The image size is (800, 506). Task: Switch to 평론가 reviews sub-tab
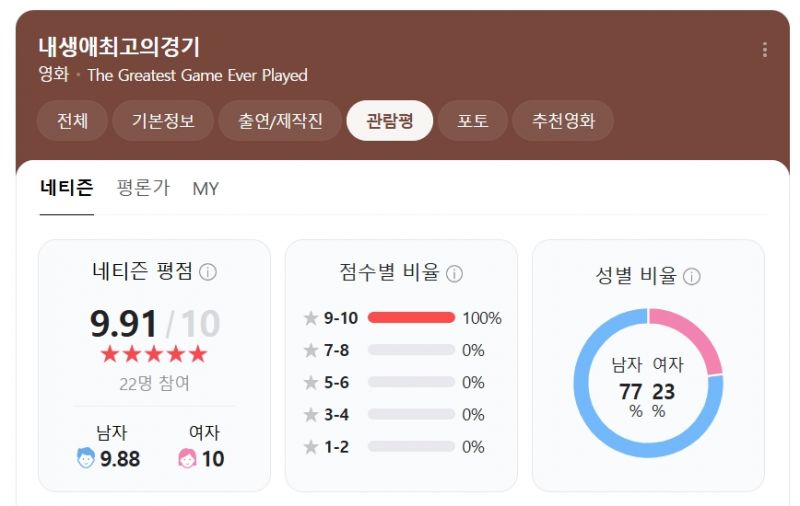click(143, 188)
